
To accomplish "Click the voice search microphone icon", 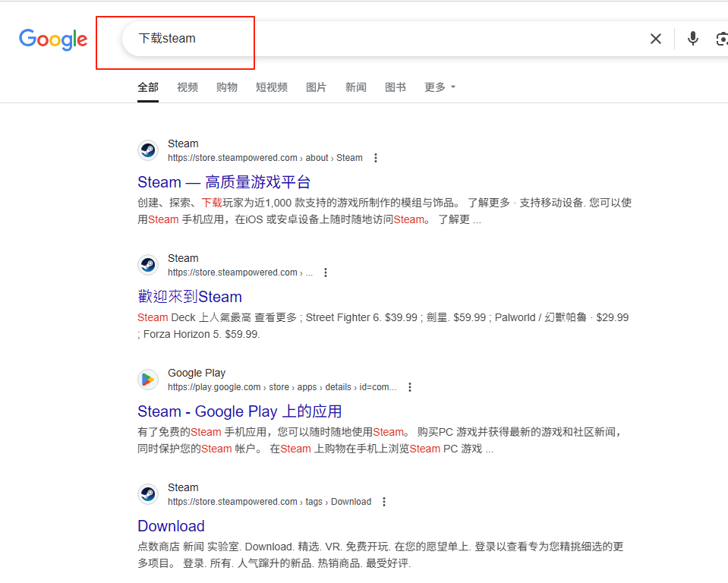I will pos(692,38).
